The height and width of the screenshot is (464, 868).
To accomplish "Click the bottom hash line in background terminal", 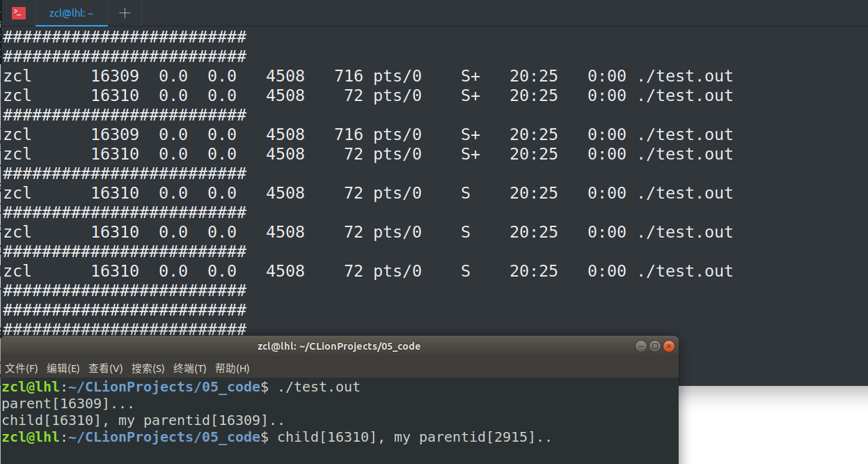I will [125, 328].
